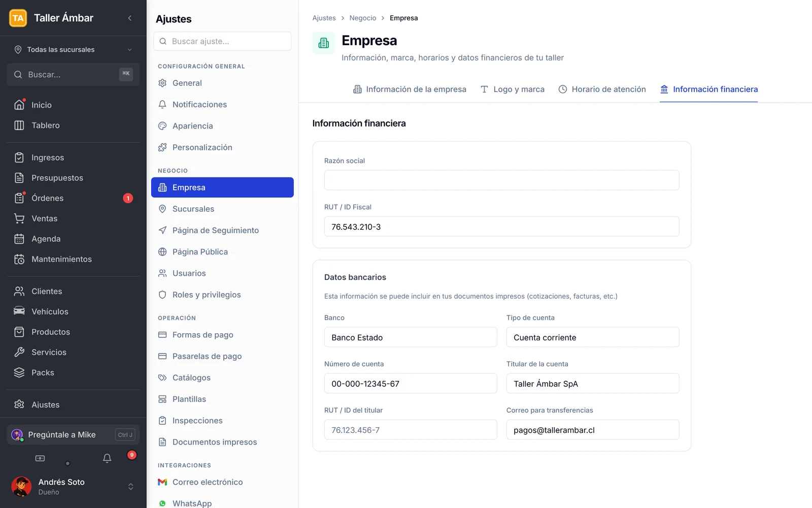Select the Información financiera tab

pyautogui.click(x=708, y=89)
